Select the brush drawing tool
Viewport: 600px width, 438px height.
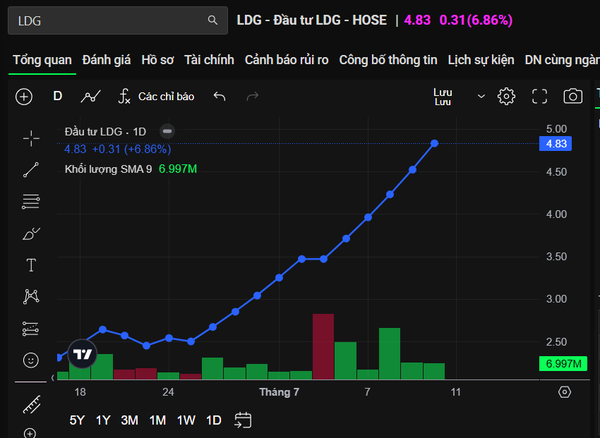[x=31, y=233]
